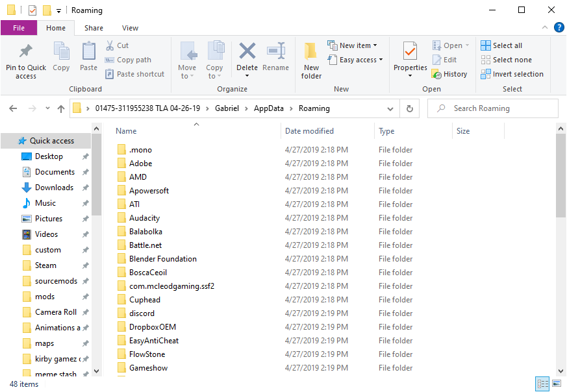Click Pin to Quick access icon
The width and height of the screenshot is (567, 392).
click(x=26, y=51)
